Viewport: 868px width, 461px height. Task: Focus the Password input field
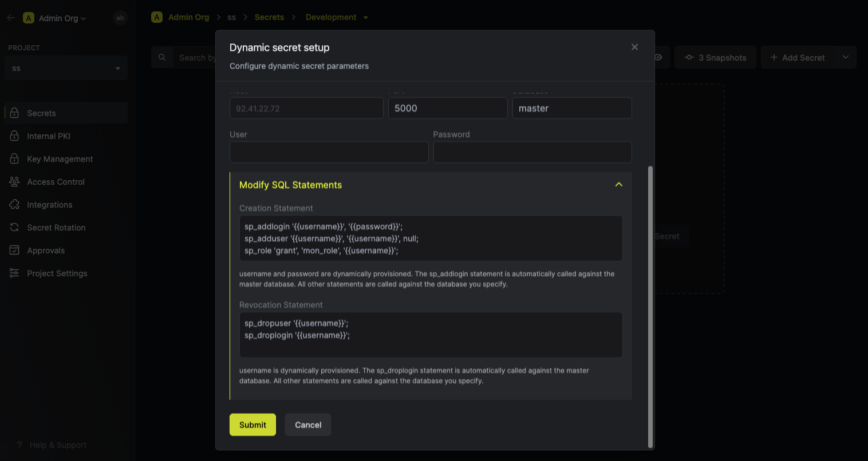[532, 152]
